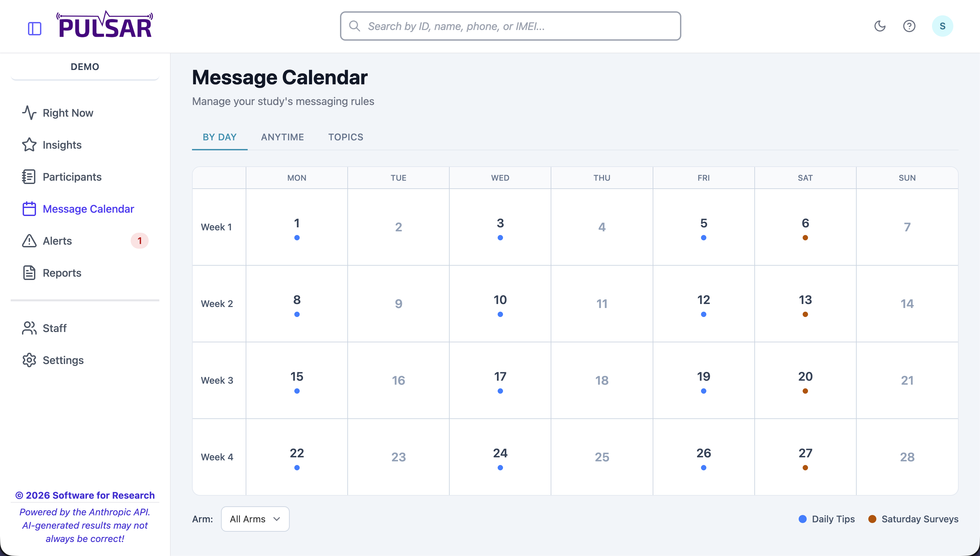This screenshot has height=556, width=980.
Task: Open Participants via its list icon
Action: tap(29, 177)
